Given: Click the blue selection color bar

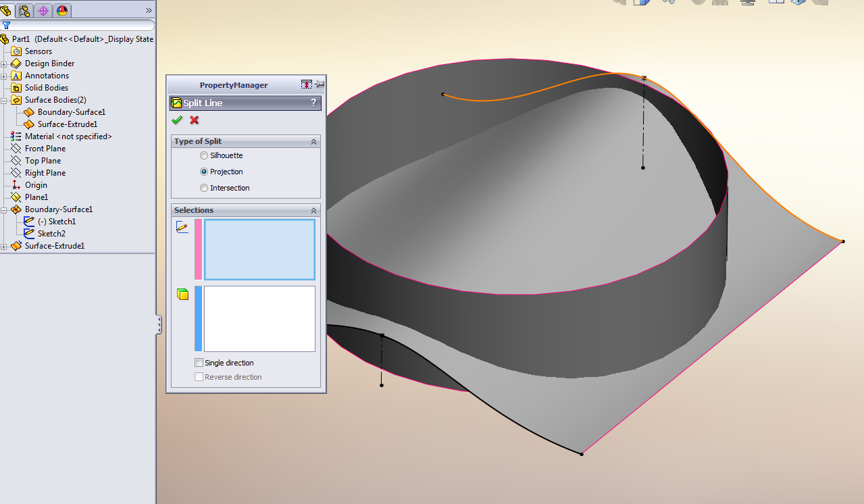Looking at the screenshot, I should 198,319.
